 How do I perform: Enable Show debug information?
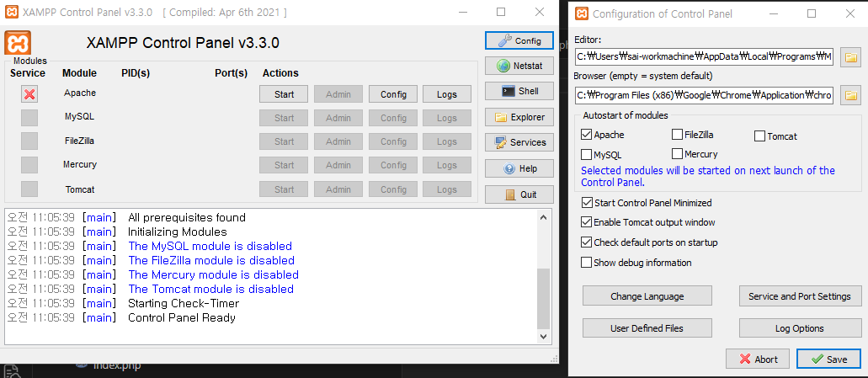coord(586,263)
